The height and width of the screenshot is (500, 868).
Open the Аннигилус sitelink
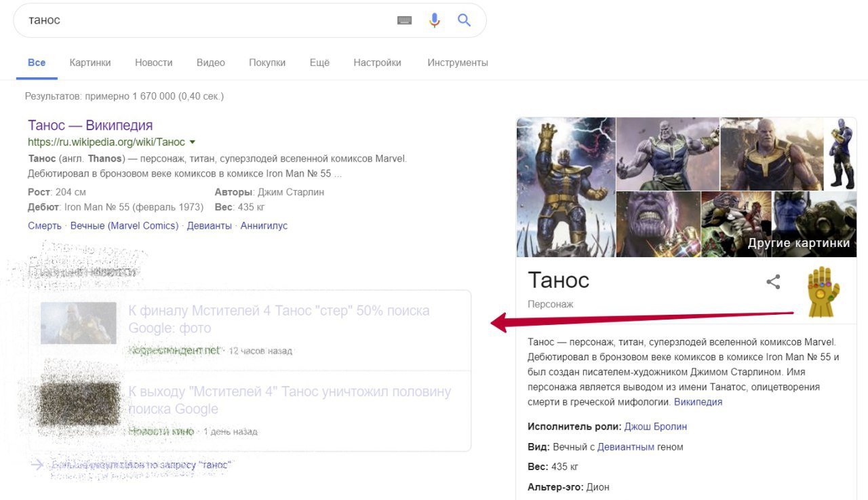(x=264, y=226)
